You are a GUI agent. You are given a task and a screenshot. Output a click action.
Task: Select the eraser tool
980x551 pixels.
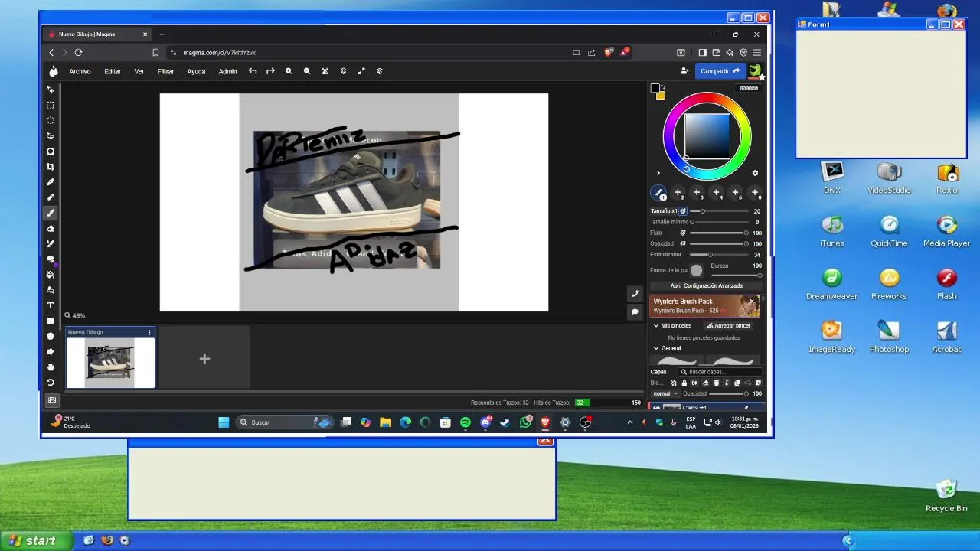coord(51,228)
